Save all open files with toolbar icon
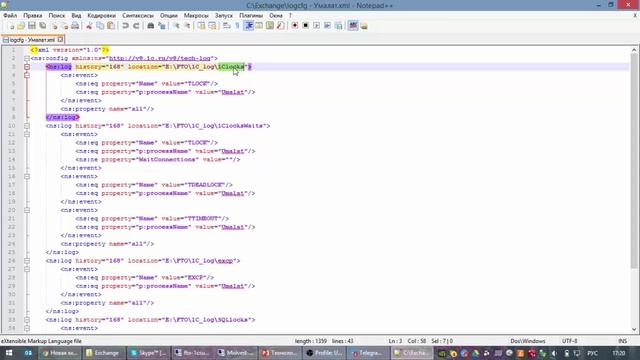The image size is (640, 360). tap(42, 26)
